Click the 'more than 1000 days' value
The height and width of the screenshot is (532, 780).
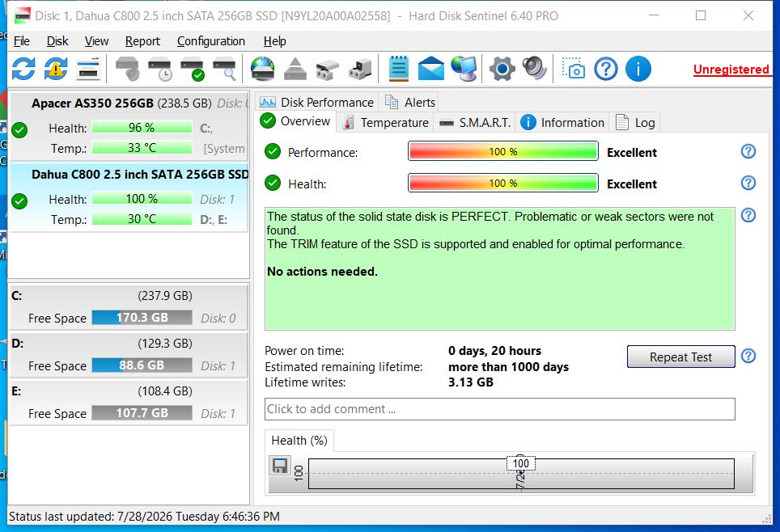point(508,367)
